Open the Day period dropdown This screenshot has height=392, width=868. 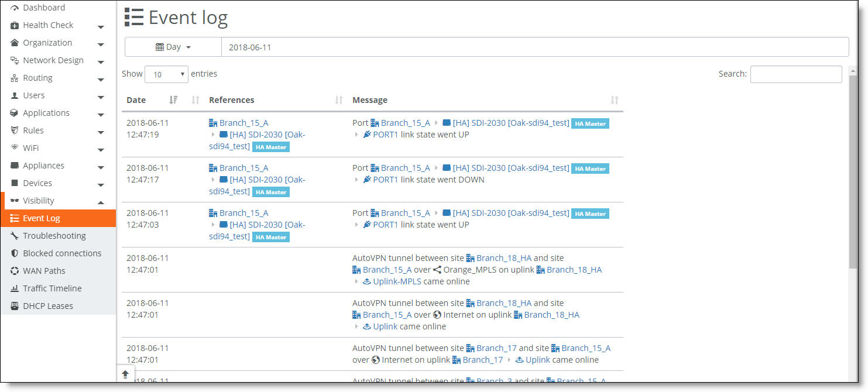[173, 47]
